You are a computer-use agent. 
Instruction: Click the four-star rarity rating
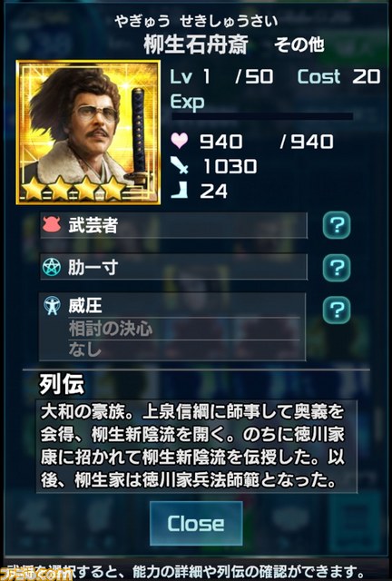[74, 188]
